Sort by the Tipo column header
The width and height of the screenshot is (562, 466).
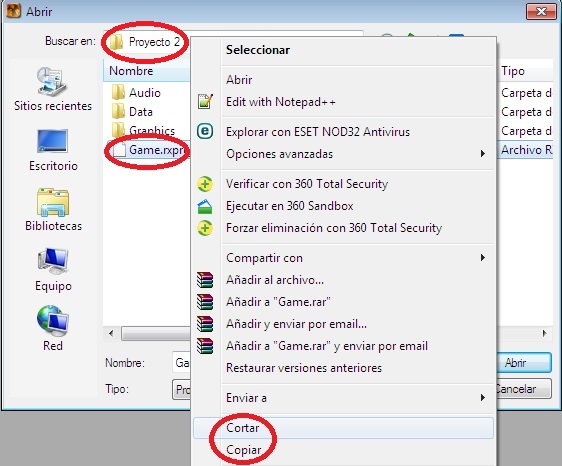click(x=525, y=71)
